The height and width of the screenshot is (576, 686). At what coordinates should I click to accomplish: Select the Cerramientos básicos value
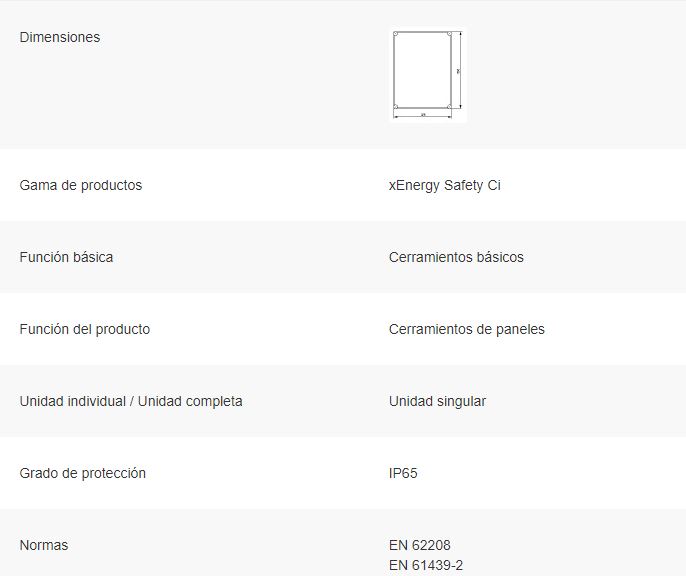pos(456,257)
